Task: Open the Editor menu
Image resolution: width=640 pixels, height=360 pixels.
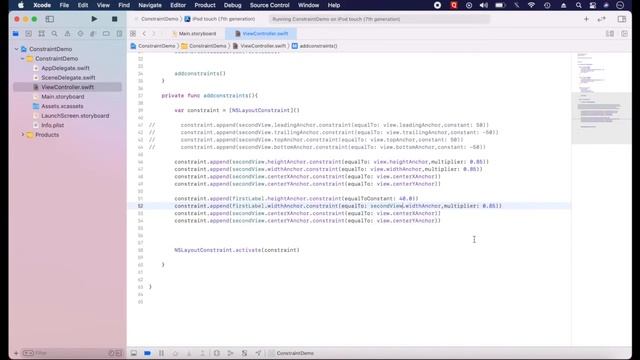Action: coord(178,5)
